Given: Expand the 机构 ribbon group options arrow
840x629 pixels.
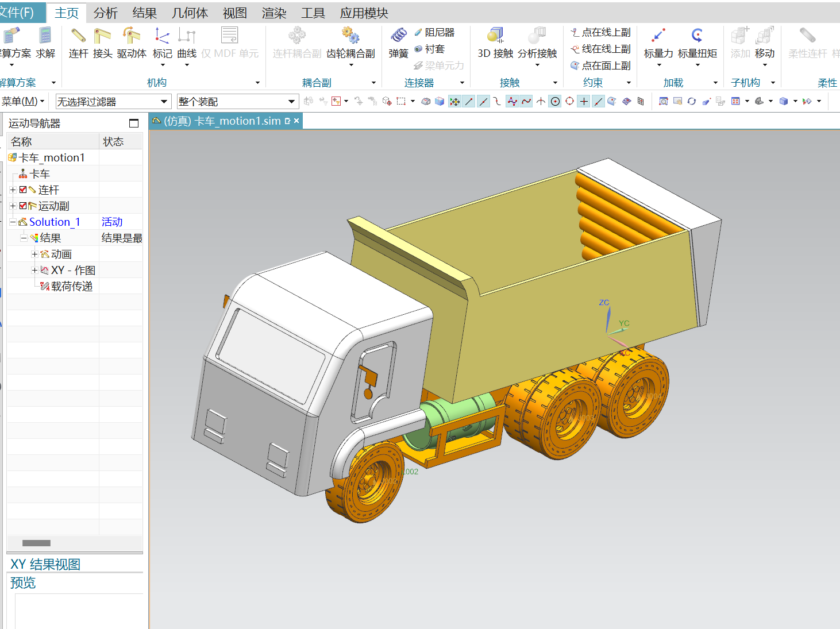Looking at the screenshot, I should (x=257, y=83).
